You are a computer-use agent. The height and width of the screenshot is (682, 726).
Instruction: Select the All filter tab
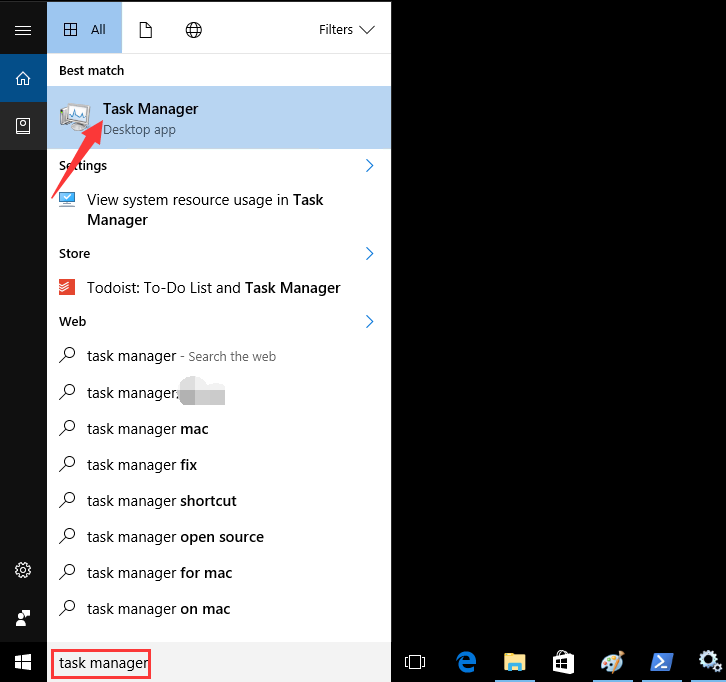click(x=85, y=30)
